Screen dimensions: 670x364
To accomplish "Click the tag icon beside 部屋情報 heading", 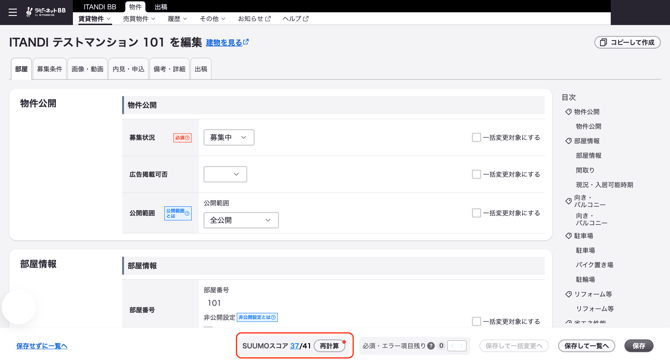I will click(x=568, y=141).
